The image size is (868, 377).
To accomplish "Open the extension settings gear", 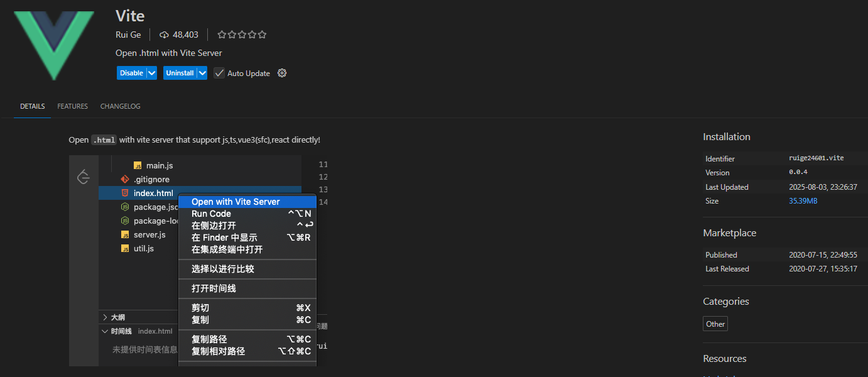I will coord(282,73).
